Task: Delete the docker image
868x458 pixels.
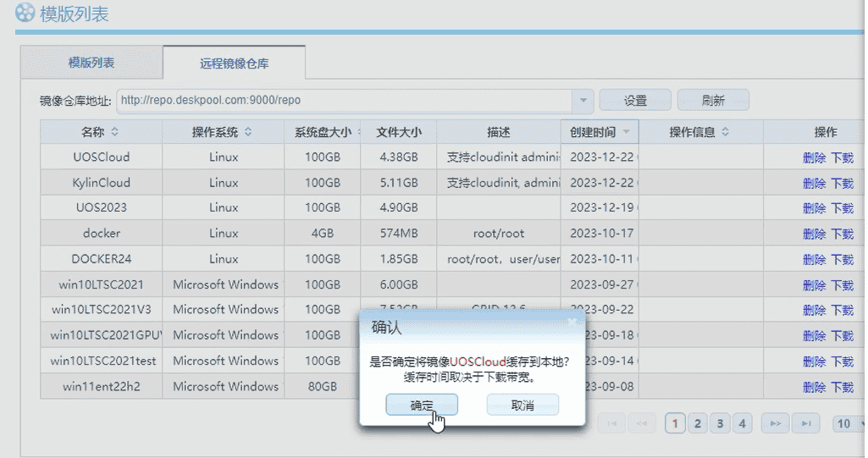Action: pyautogui.click(x=815, y=234)
